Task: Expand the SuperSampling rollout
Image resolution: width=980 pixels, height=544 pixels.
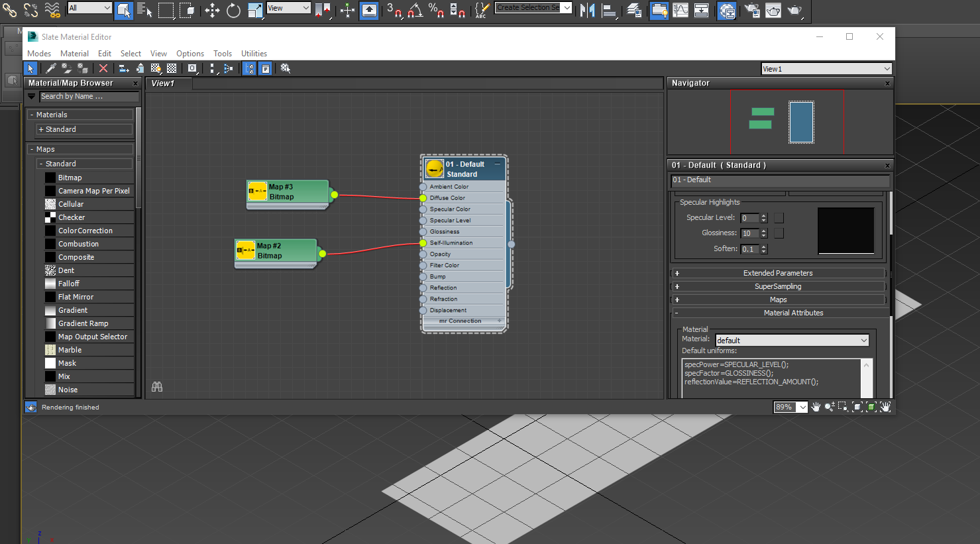Action: (x=778, y=286)
